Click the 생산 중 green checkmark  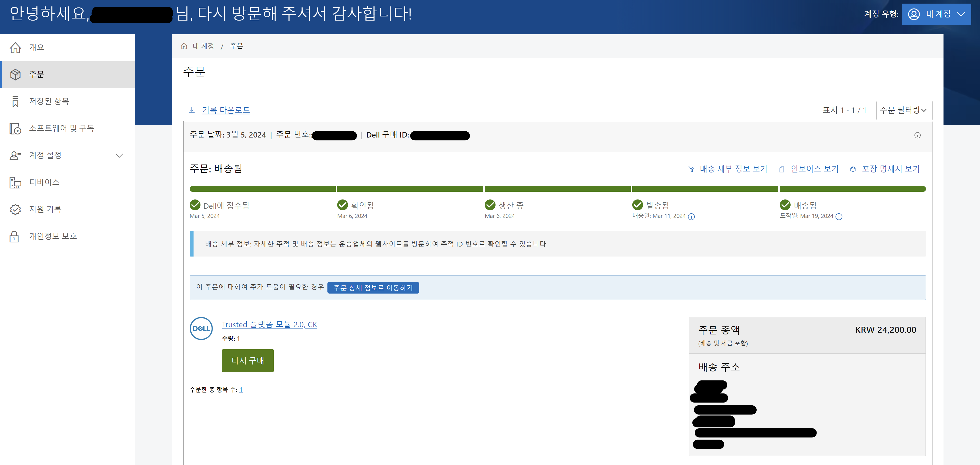pyautogui.click(x=490, y=205)
